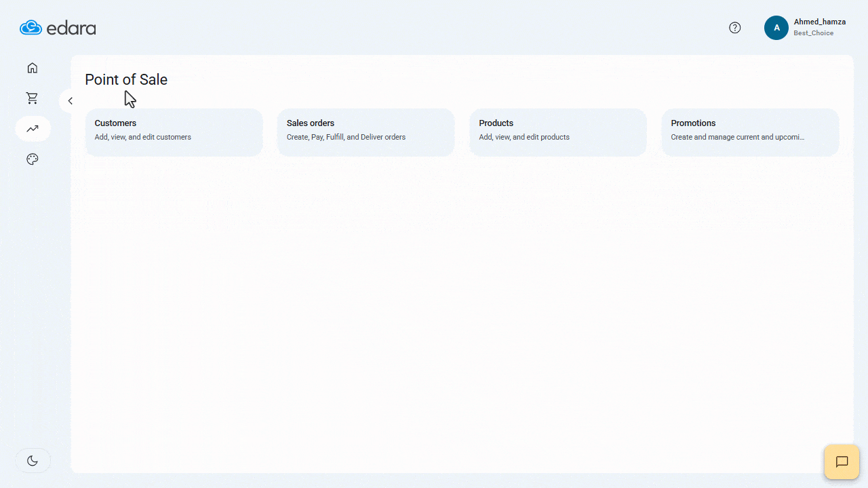Collapse the sidebar with the chevron arrow
The width and height of the screenshot is (868, 488).
70,101
